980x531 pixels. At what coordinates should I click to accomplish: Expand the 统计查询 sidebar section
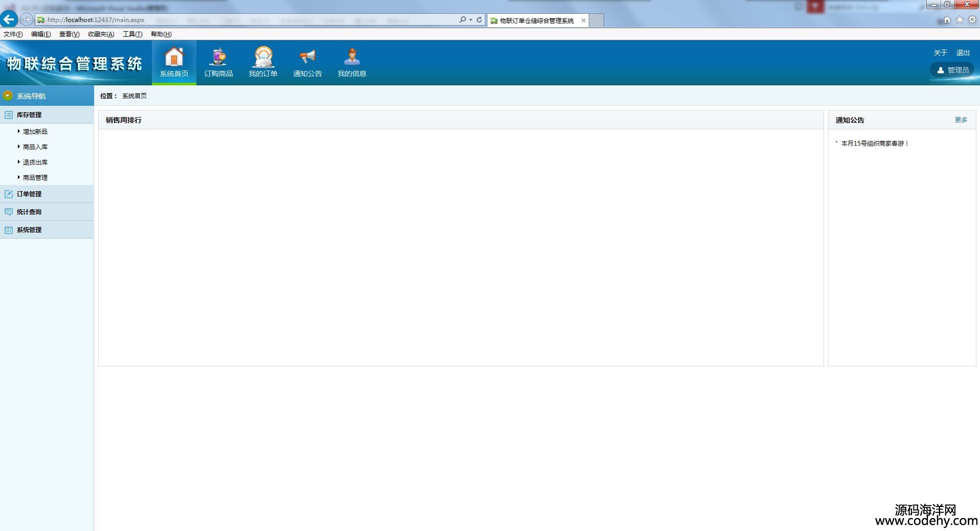[47, 212]
